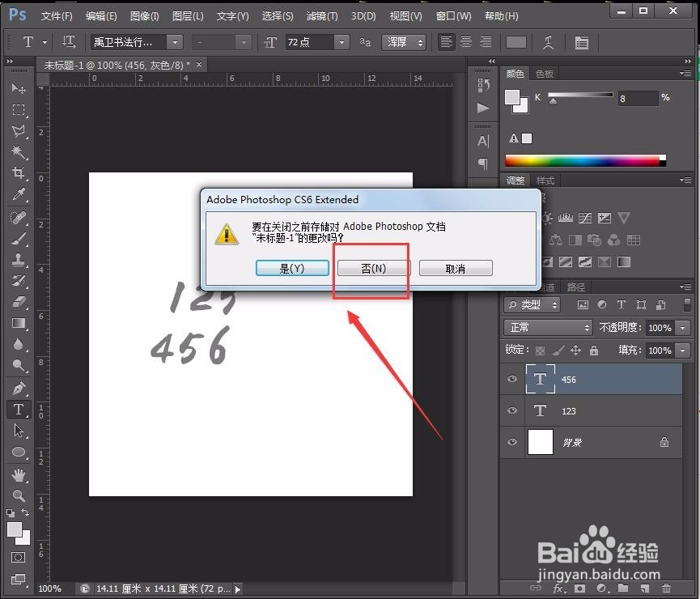
Task: Right align text button
Action: (486, 42)
